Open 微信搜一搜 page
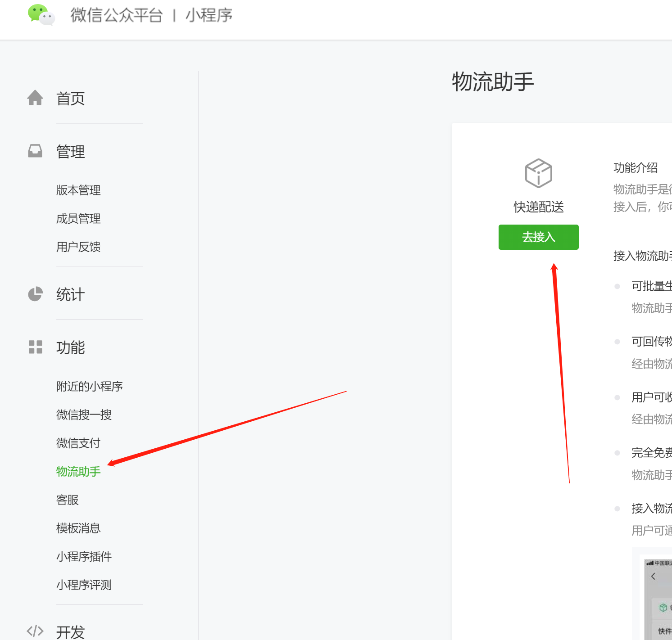 click(84, 415)
